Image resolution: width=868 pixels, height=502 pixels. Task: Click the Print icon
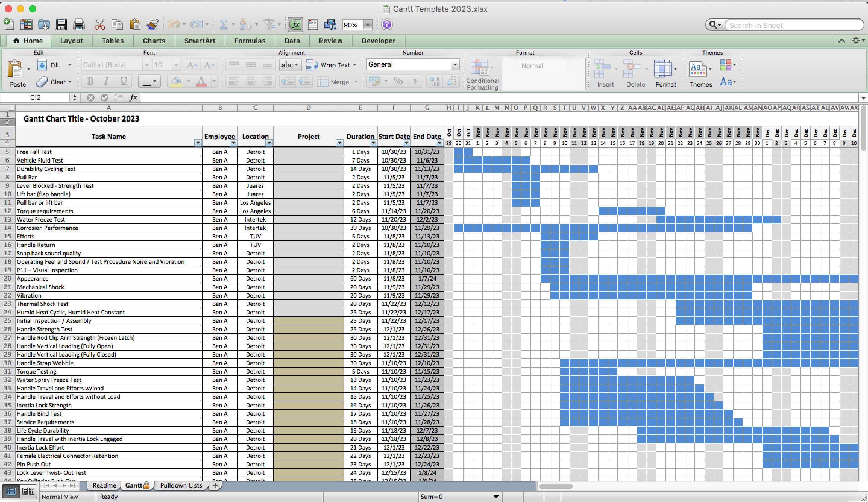[x=79, y=24]
